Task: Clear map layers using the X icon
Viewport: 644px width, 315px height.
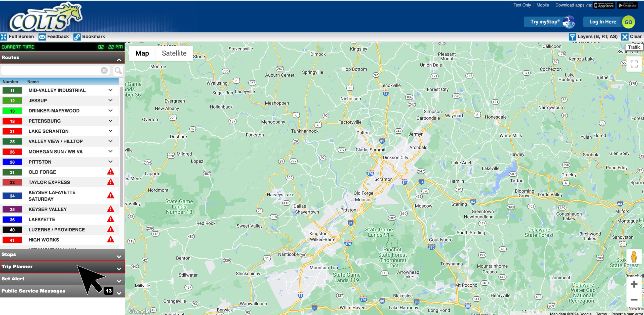Action: [x=625, y=36]
